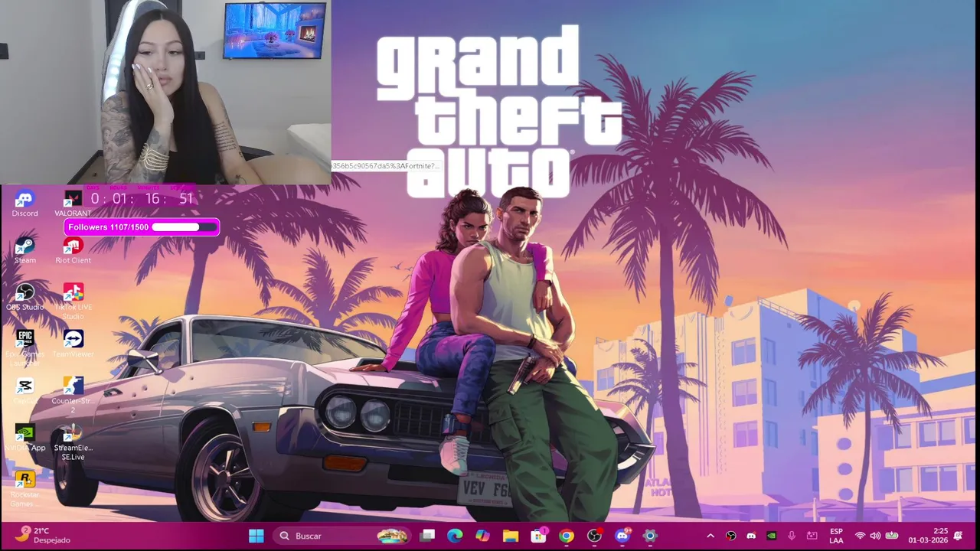This screenshot has height=551, width=980.
Task: Open Microsoft Store from the taskbar
Action: [x=538, y=536]
